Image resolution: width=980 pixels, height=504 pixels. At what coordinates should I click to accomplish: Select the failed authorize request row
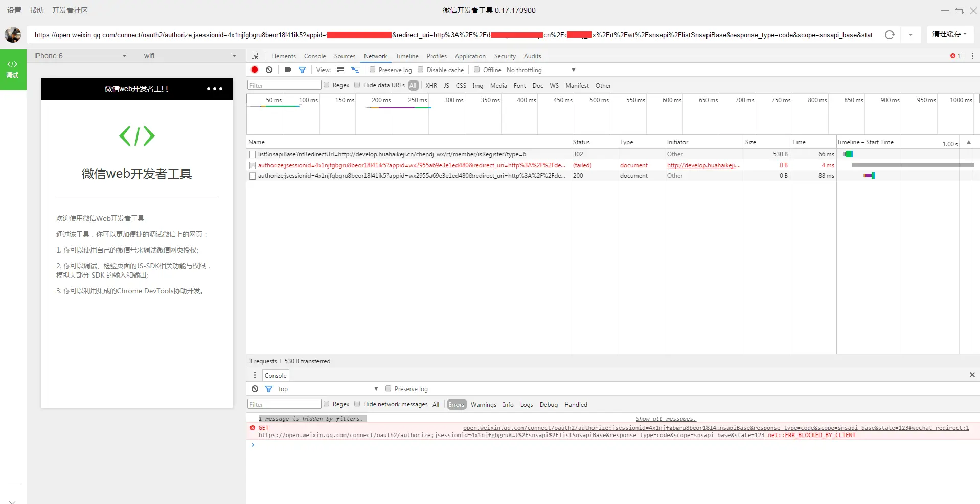pyautogui.click(x=609, y=165)
